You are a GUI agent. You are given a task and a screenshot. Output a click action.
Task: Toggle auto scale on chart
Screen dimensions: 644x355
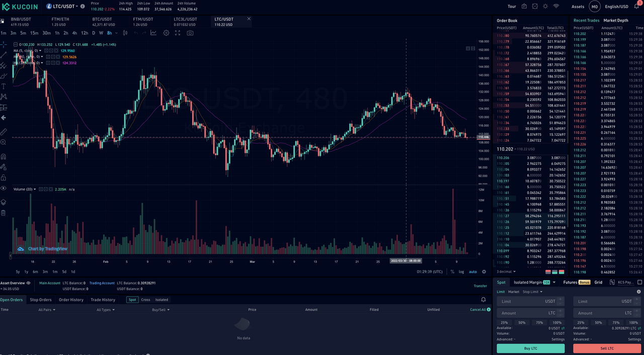pyautogui.click(x=473, y=272)
